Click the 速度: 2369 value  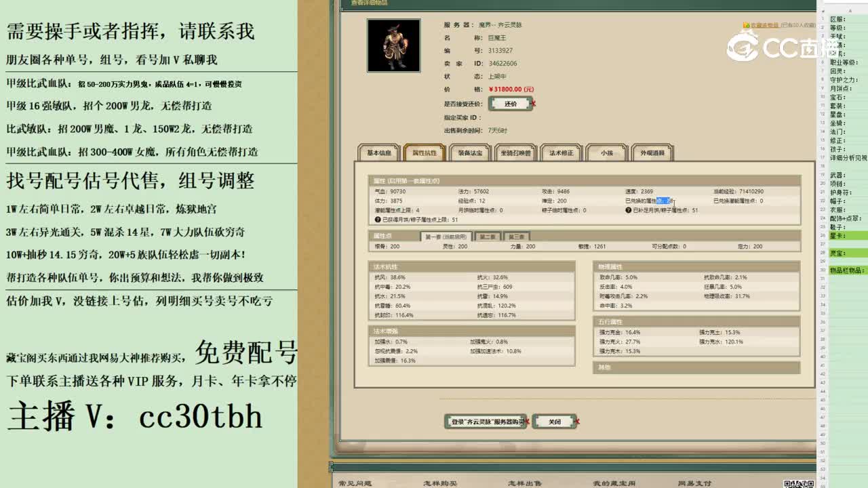(639, 192)
